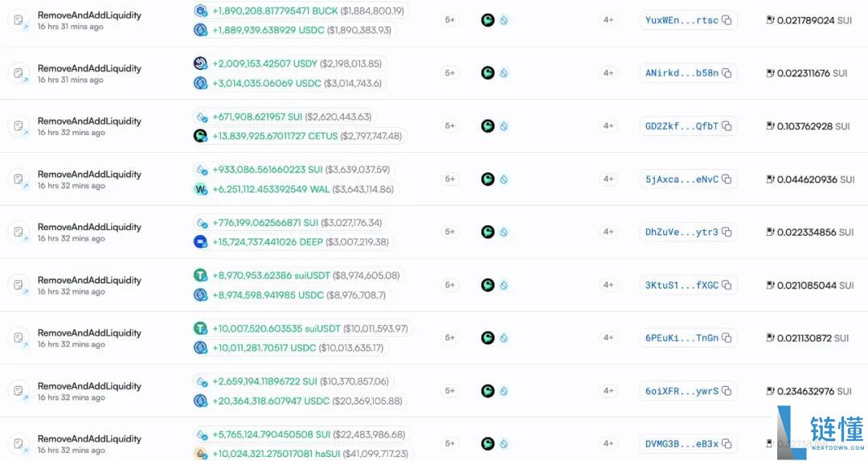The image size is (868, 461).
Task: Open transaction 5jAxca...eNvC
Action: 682,179
